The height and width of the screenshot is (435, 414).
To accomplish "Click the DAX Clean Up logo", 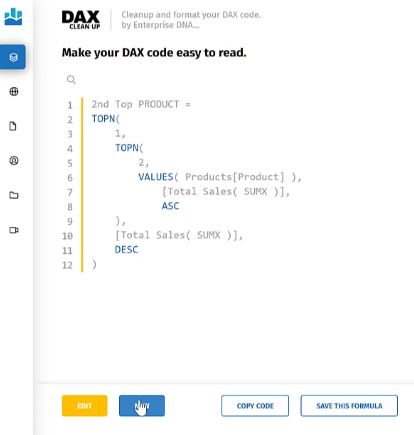I will pyautogui.click(x=81, y=20).
